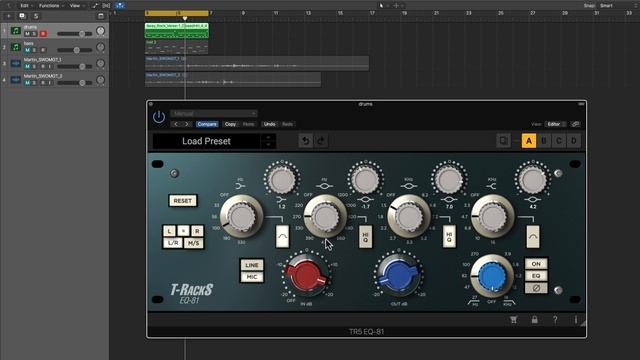Mute the Martin_SWOMGT_1 track
Screen dimensions: 640x360
[x=27, y=67]
